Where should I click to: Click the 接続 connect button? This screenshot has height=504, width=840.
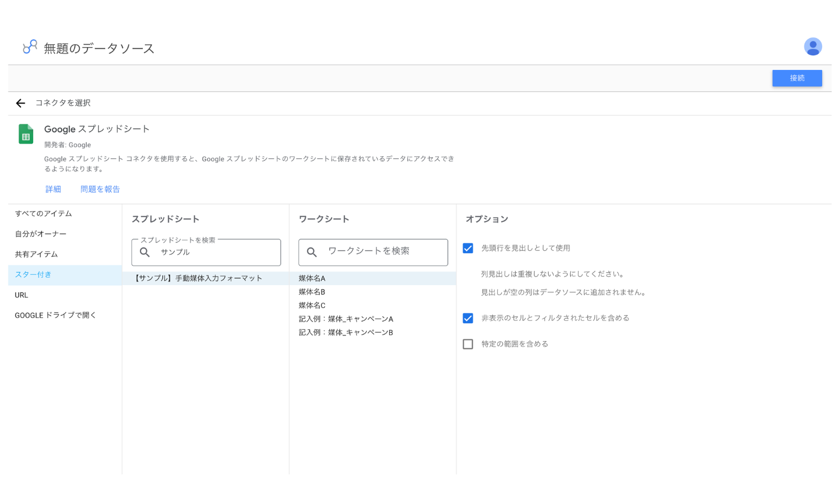tap(797, 78)
